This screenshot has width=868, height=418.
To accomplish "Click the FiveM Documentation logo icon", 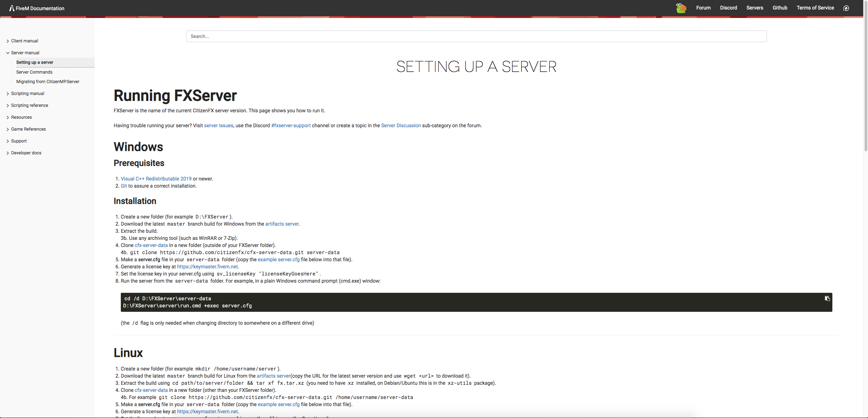I will pos(12,8).
